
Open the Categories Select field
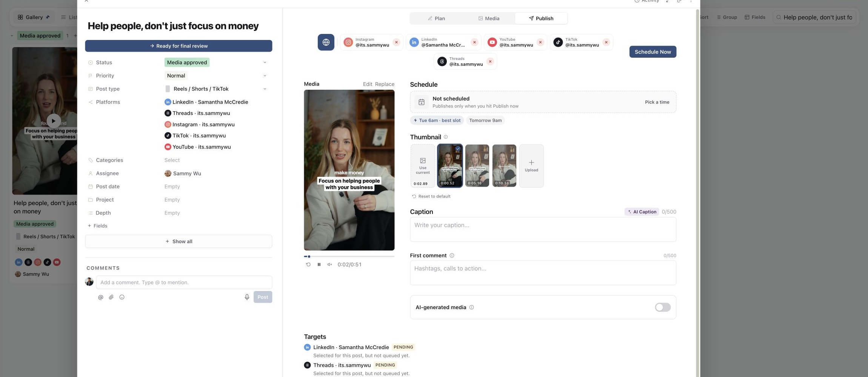pyautogui.click(x=172, y=160)
